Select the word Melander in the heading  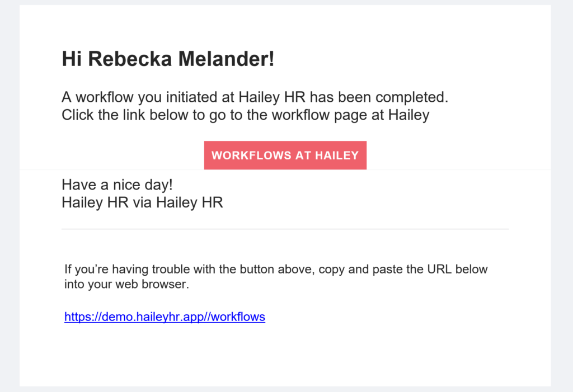point(226,59)
